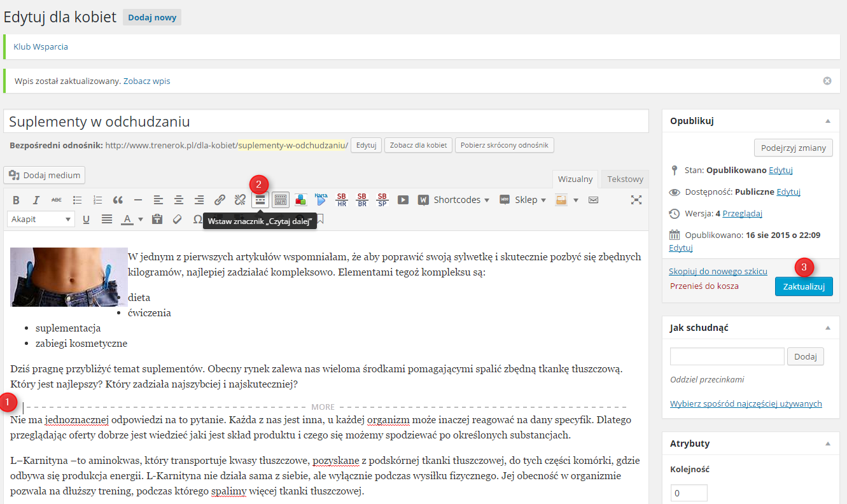Insert horizontal line
The height and width of the screenshot is (504, 847).
(138, 200)
